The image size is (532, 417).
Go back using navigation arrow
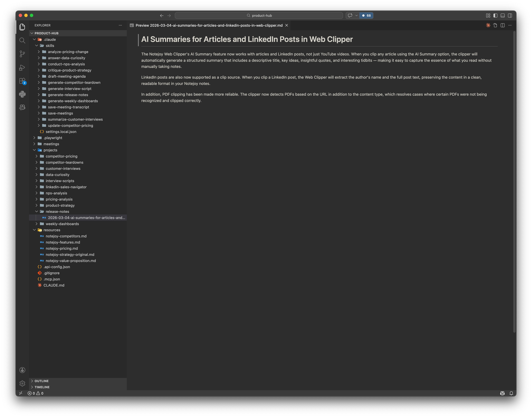coord(162,16)
